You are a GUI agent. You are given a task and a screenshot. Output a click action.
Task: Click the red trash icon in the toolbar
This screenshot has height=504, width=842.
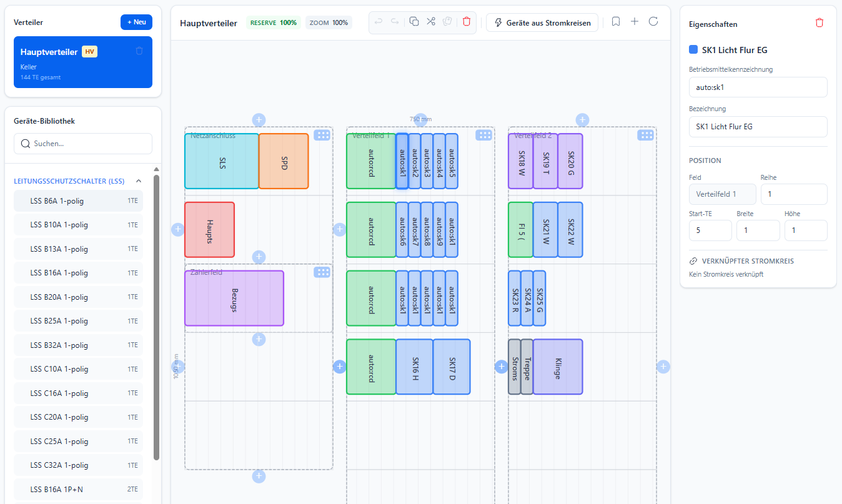(466, 21)
